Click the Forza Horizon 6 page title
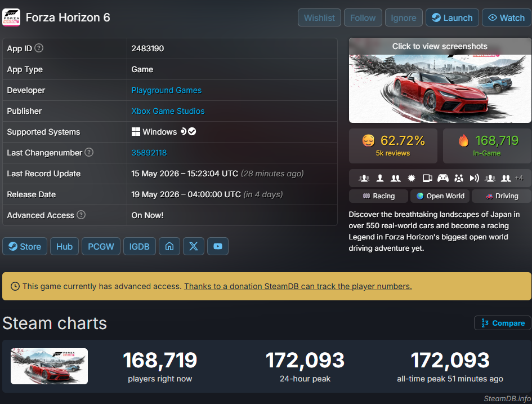Screen dimensions: 532x404 [68, 17]
